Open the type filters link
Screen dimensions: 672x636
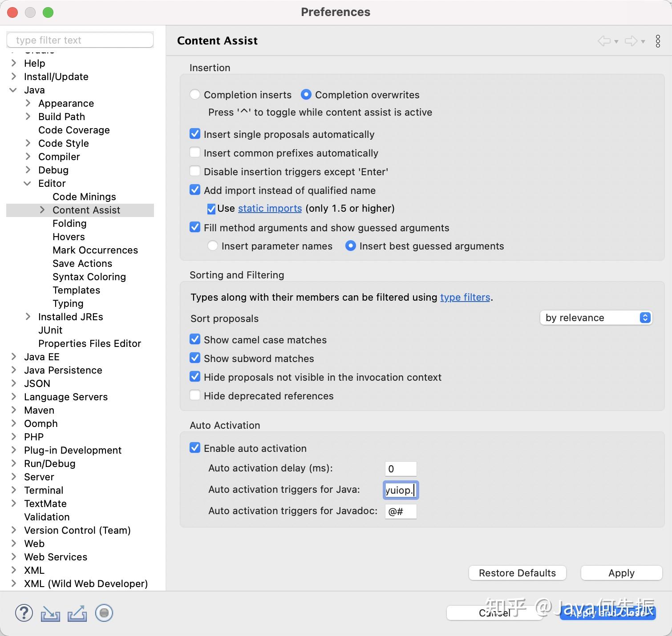click(465, 297)
